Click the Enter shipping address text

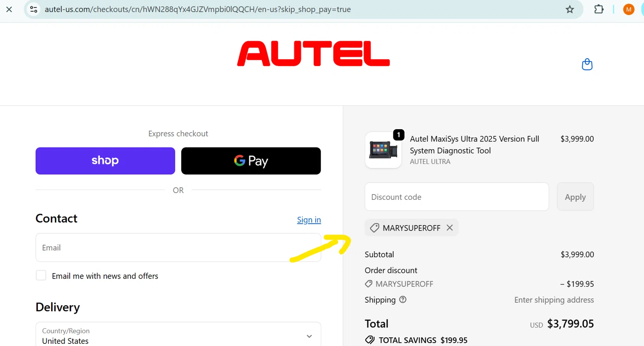point(554,300)
